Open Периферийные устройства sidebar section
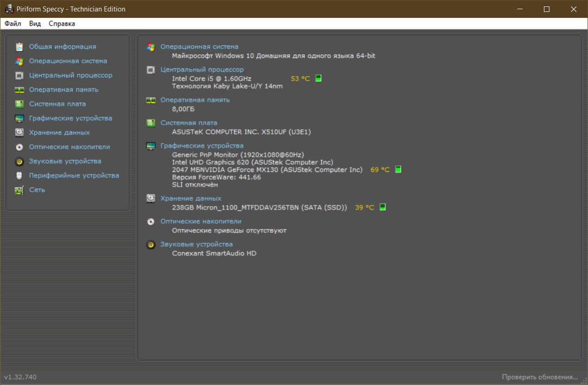 pyautogui.click(x=74, y=176)
